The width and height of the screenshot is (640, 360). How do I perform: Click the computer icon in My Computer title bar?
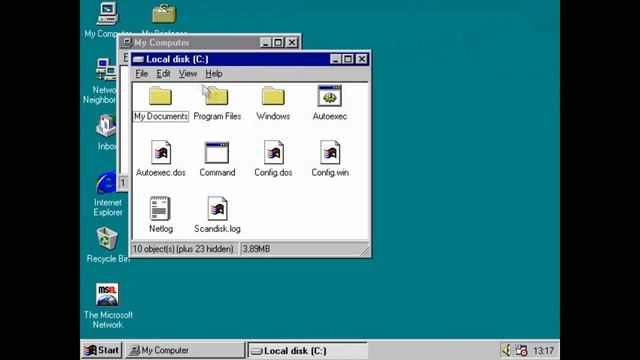[127, 42]
